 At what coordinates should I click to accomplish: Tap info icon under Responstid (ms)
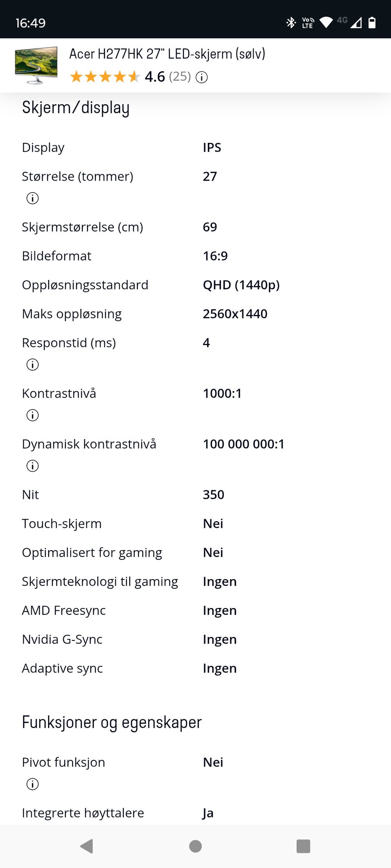tap(33, 365)
